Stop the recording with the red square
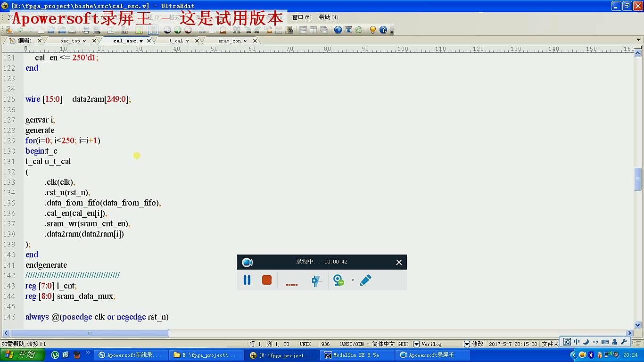Screen dimensions: 644x362 point(267,280)
